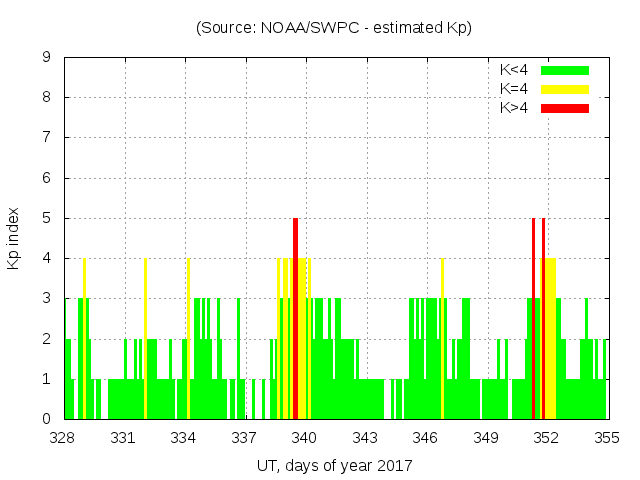This screenshot has width=640, height=480.
Task: Click the y-axis tick label 9
Action: coord(46,57)
